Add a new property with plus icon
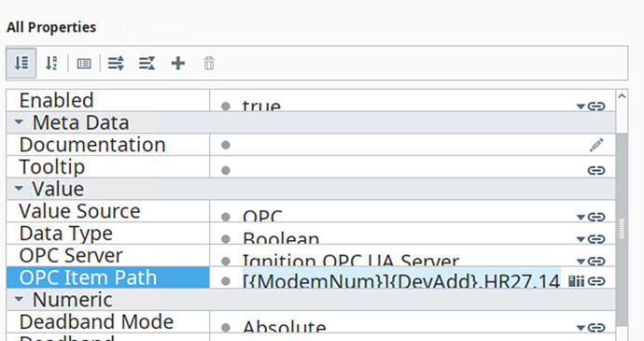 178,64
